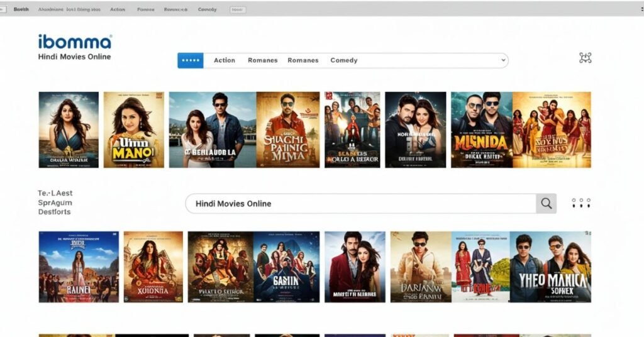Screen dimensions: 644x337
Task: Open the ORLEI A BEIROR group poster
Action: (352, 130)
